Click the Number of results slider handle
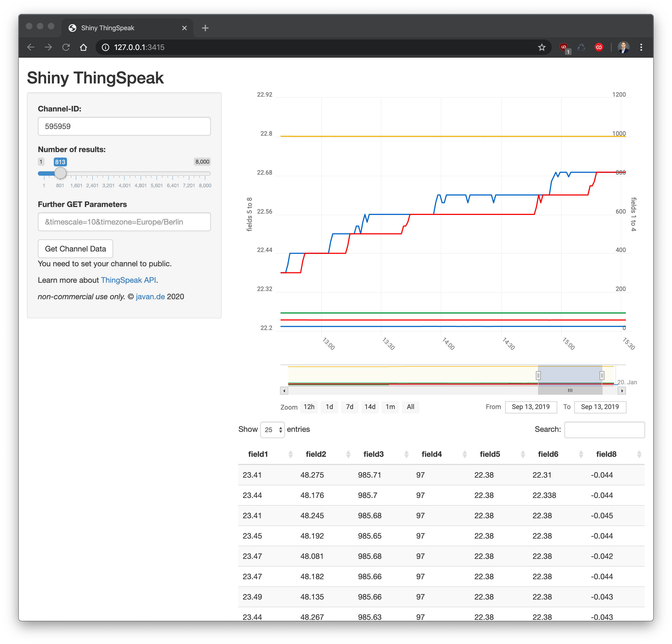 pyautogui.click(x=60, y=173)
